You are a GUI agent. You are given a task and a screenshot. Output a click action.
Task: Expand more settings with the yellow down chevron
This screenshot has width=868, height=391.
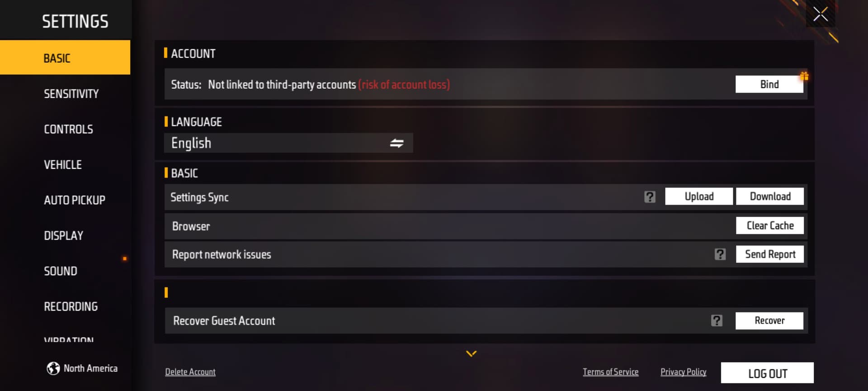tap(471, 353)
